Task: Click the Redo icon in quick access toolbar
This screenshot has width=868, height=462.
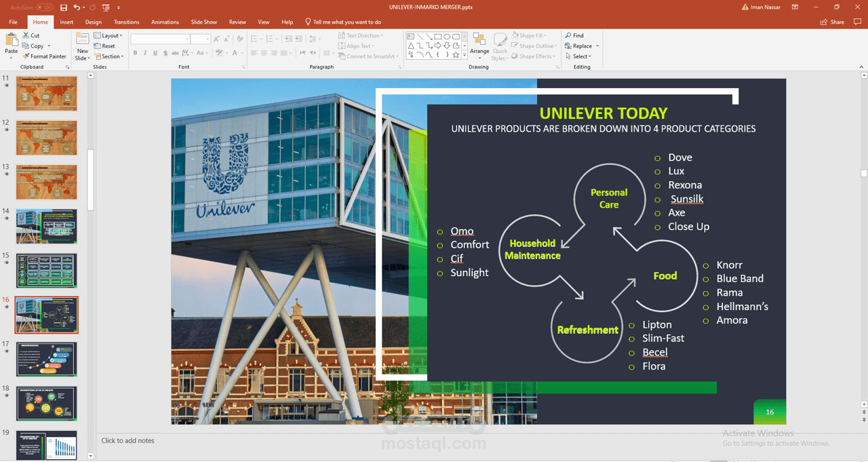Action: [93, 7]
